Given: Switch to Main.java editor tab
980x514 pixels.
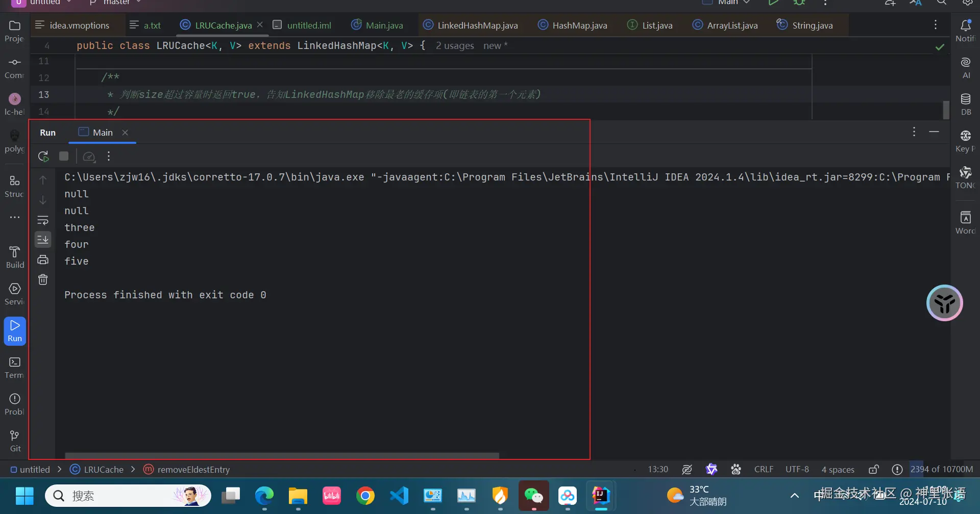Looking at the screenshot, I should tap(377, 25).
